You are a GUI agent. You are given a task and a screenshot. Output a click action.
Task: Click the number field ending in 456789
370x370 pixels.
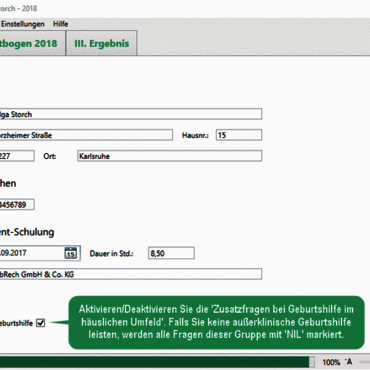pyautogui.click(x=17, y=204)
